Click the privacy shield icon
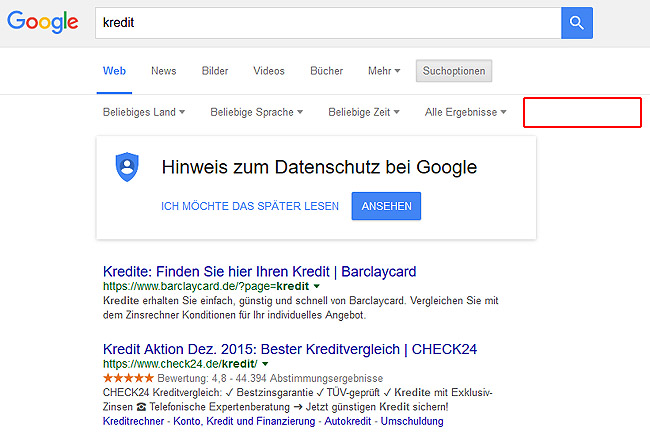650x435 pixels. click(x=127, y=167)
